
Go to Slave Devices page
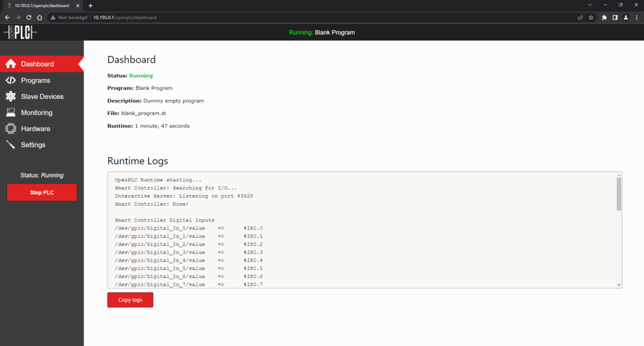tap(42, 97)
